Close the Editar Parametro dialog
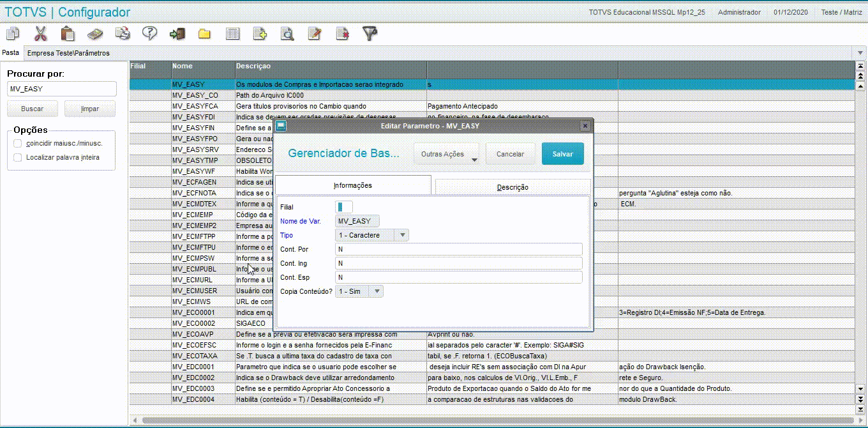Viewport: 868px width, 428px height. click(x=585, y=126)
